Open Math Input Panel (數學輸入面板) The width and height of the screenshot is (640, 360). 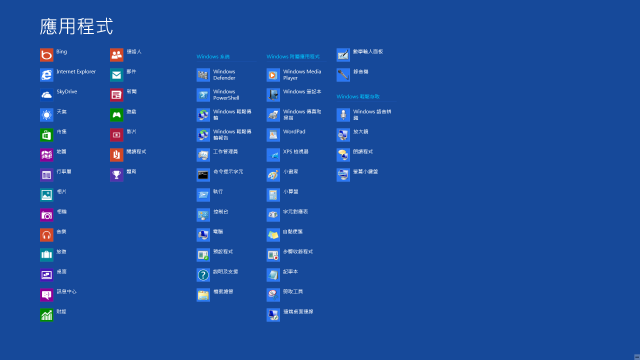click(x=343, y=55)
